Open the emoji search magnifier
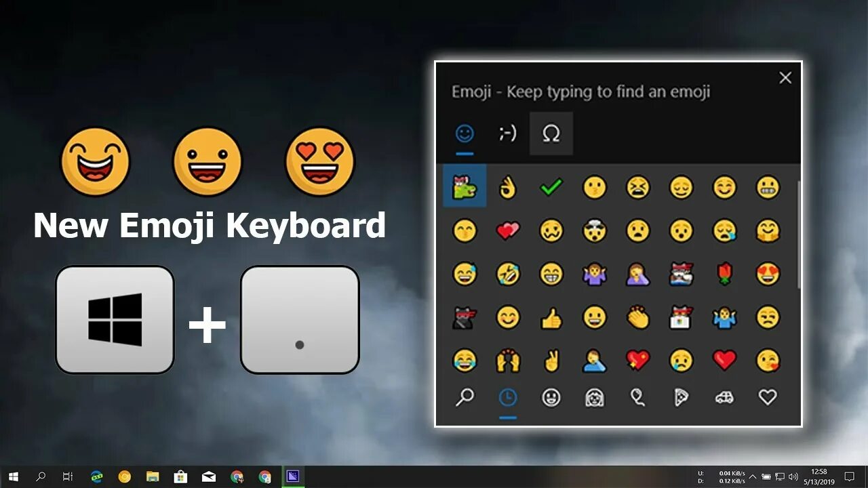This screenshot has height=488, width=868. (x=465, y=397)
